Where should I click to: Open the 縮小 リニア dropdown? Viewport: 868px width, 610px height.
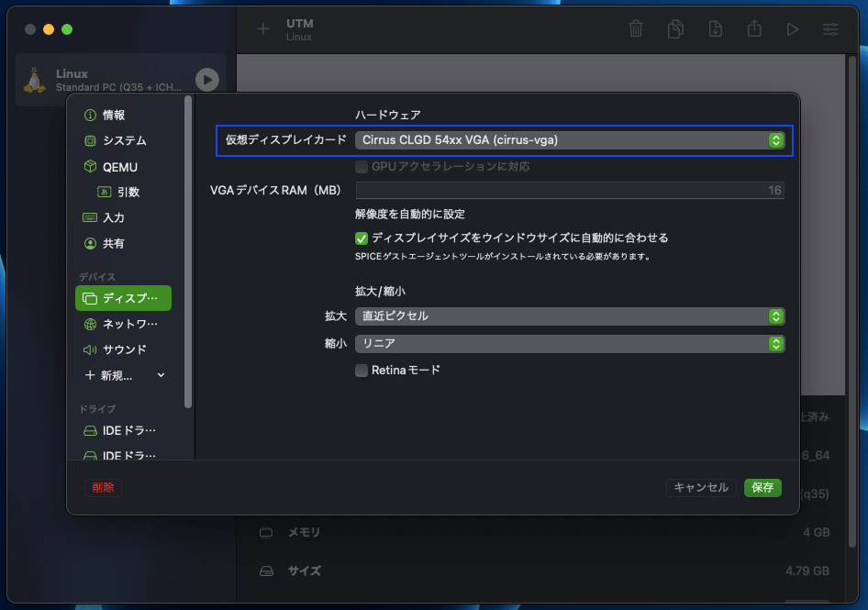(x=570, y=344)
